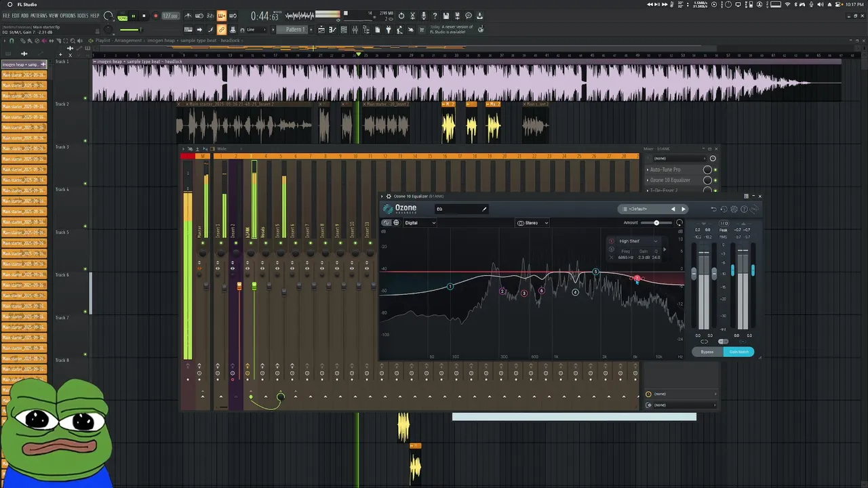Click the reset circle next to Amount slider

point(679,222)
